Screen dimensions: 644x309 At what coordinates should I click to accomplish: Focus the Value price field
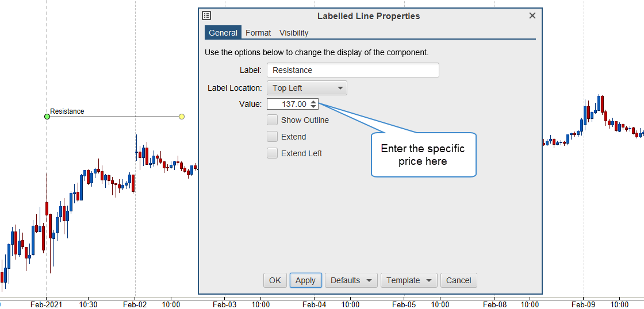(x=288, y=104)
